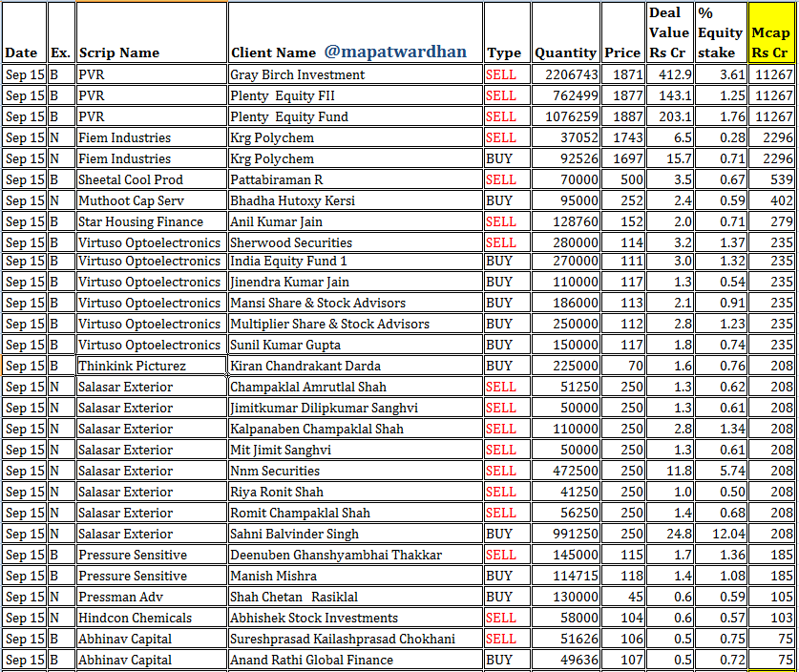Click quantity cell 92526
Viewport: 799px width, 672px height.
click(x=566, y=157)
